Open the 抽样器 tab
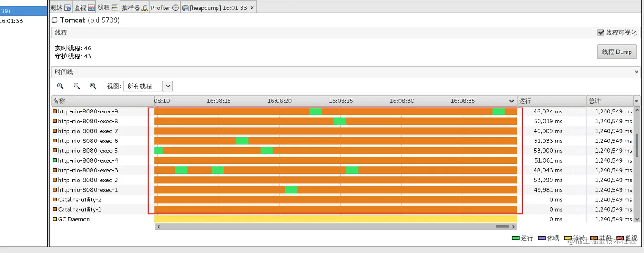The image size is (644, 253). (x=134, y=7)
